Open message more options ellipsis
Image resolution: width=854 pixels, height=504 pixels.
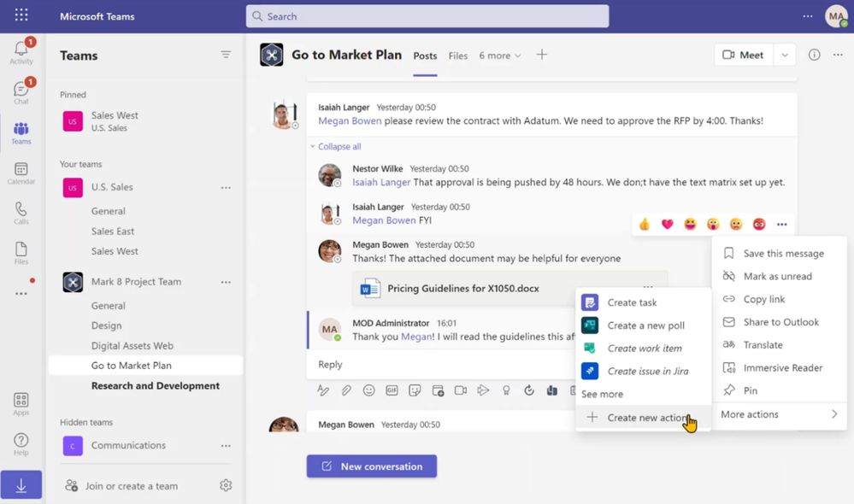[782, 225]
